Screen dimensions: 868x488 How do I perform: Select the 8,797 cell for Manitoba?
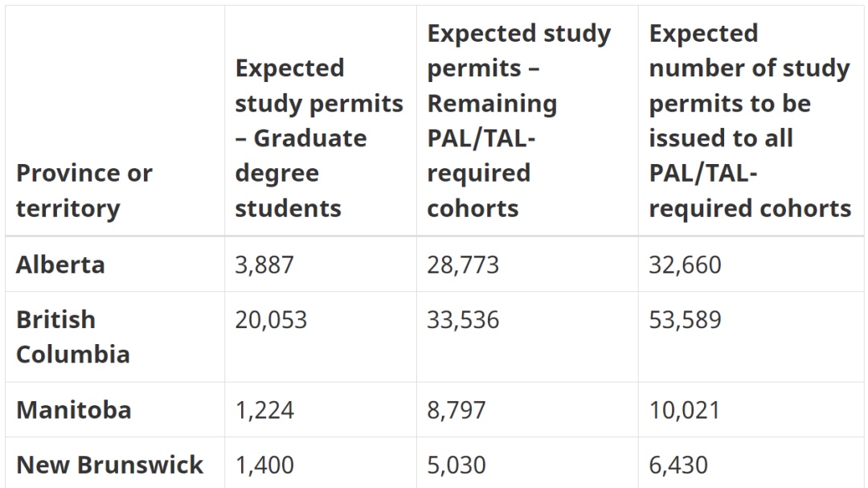[x=457, y=410]
